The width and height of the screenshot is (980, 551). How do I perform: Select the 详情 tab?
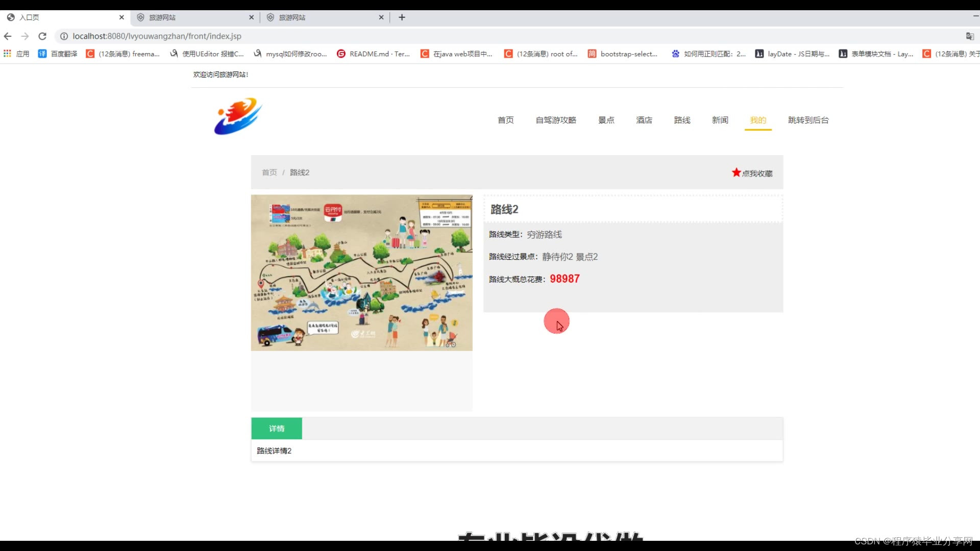277,429
